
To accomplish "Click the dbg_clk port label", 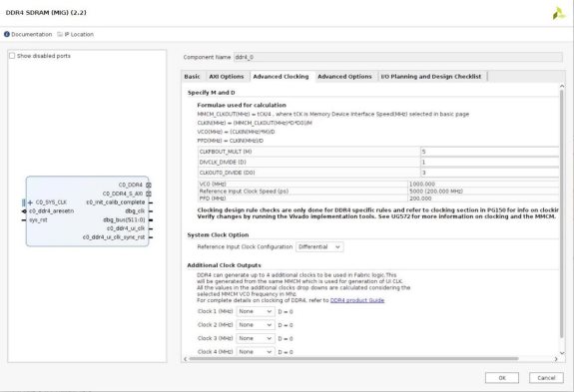I will (135, 211).
